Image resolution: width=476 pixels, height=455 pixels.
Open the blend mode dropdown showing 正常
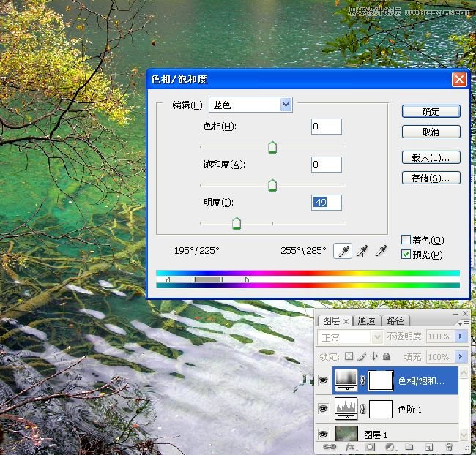[x=350, y=337]
